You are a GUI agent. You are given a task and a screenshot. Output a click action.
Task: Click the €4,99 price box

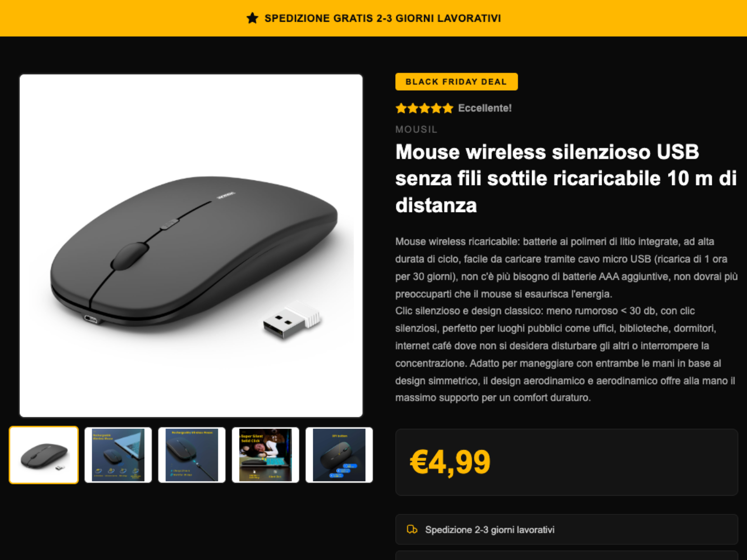(566, 462)
